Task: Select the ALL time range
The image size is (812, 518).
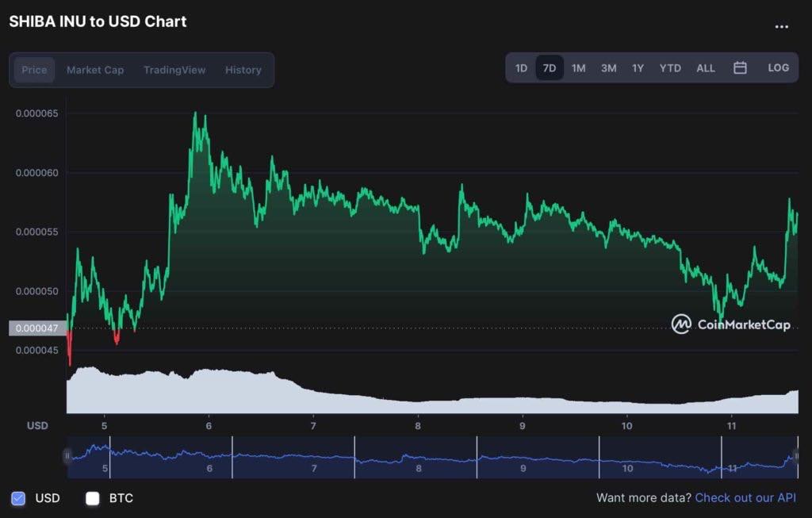Action: click(705, 68)
